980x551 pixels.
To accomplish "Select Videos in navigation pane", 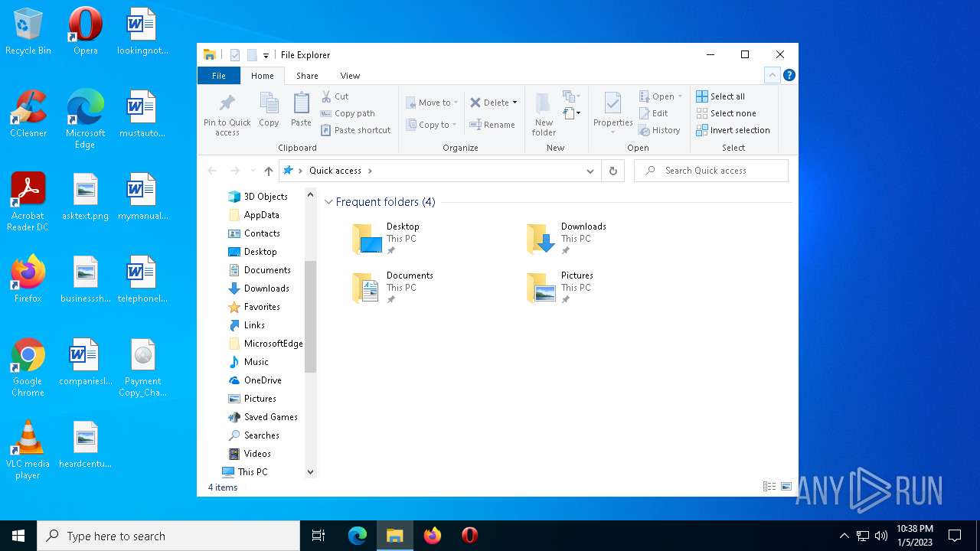I will (250, 454).
